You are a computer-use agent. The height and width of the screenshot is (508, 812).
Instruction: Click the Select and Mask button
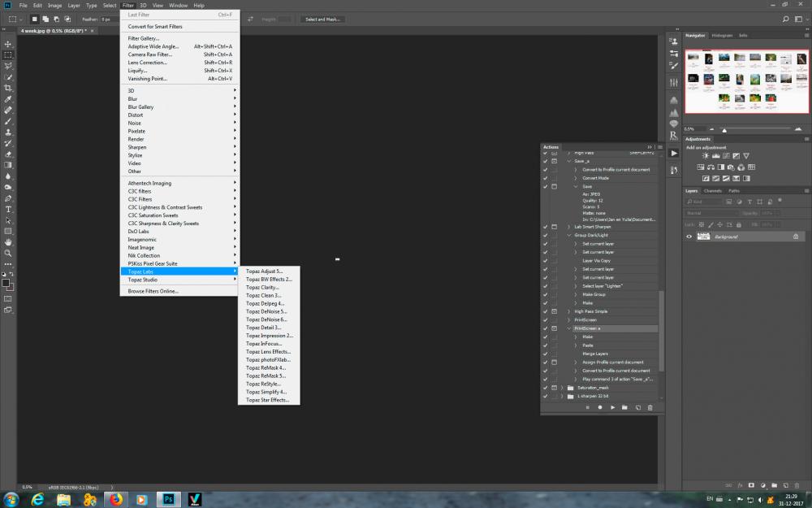(x=322, y=20)
